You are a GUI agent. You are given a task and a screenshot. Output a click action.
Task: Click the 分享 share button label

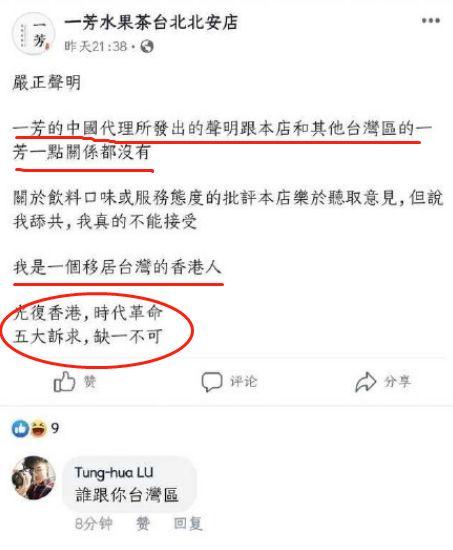(398, 381)
